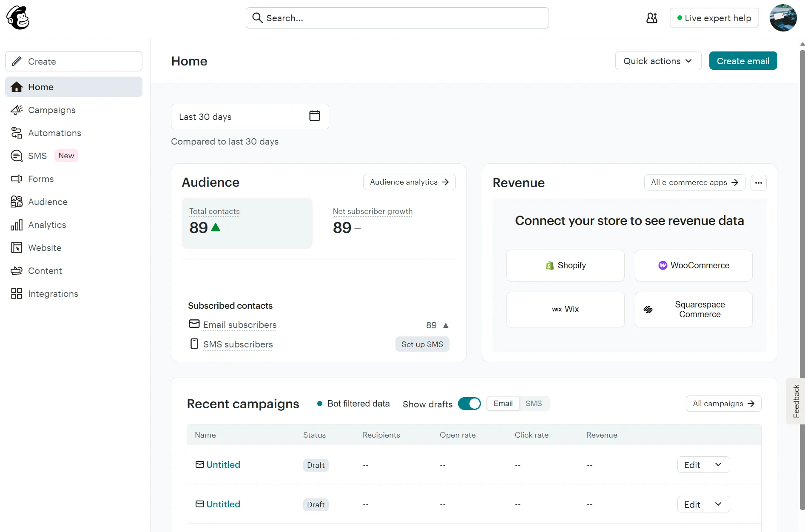Click the Content sidebar icon
The height and width of the screenshot is (532, 805).
pyautogui.click(x=17, y=270)
